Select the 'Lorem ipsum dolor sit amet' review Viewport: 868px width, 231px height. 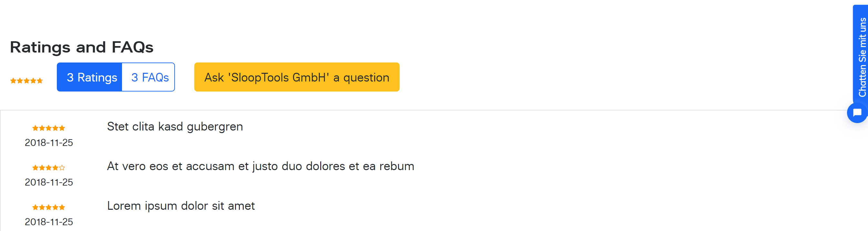(x=181, y=206)
